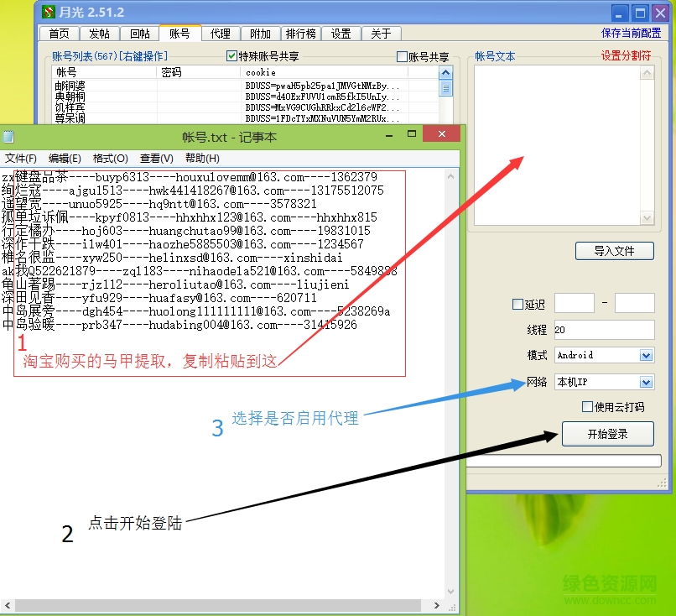Switch to the 发帖 tab
This screenshot has width=676, height=616.
(99, 34)
